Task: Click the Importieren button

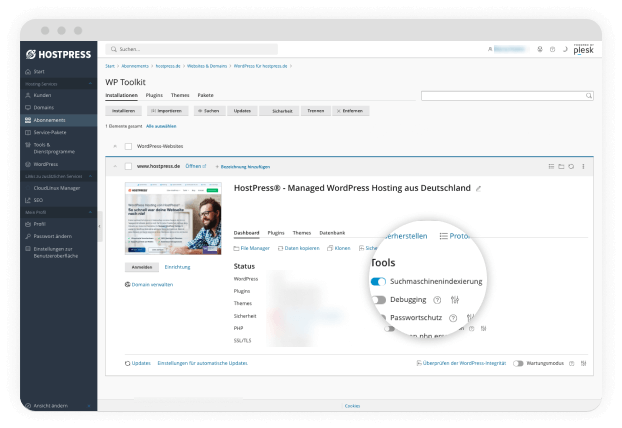Action: click(167, 111)
